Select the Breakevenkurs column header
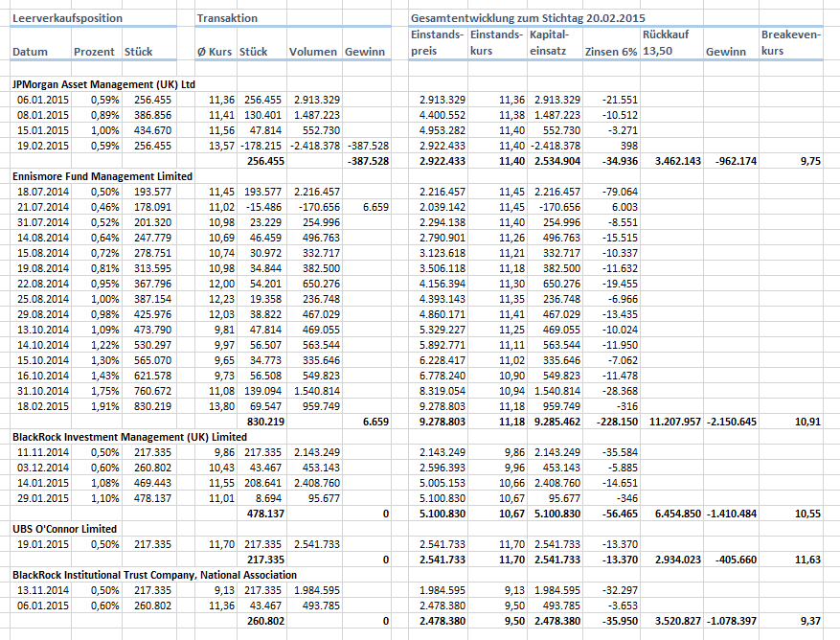 [791, 43]
